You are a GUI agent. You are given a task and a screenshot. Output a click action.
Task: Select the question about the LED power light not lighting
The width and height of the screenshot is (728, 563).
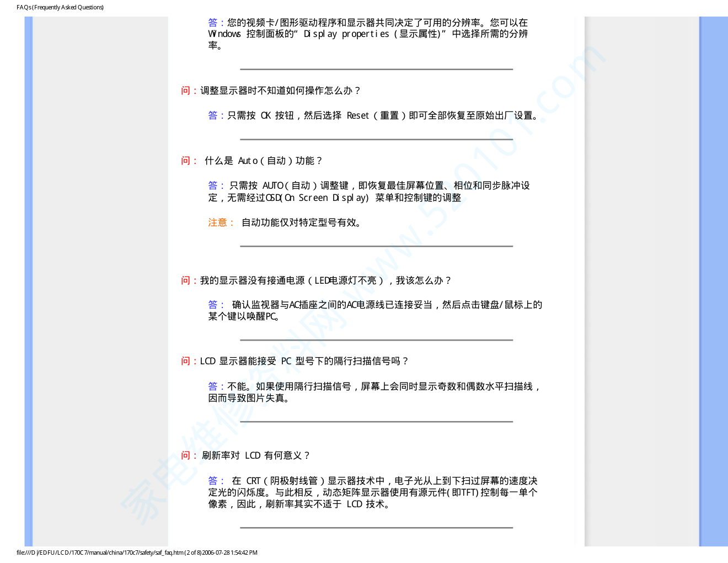pos(325,280)
